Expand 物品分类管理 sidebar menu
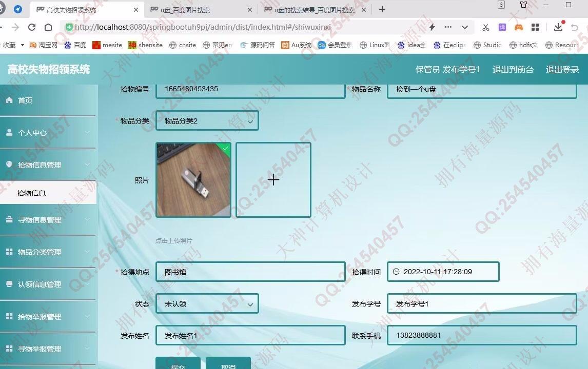 pos(48,252)
